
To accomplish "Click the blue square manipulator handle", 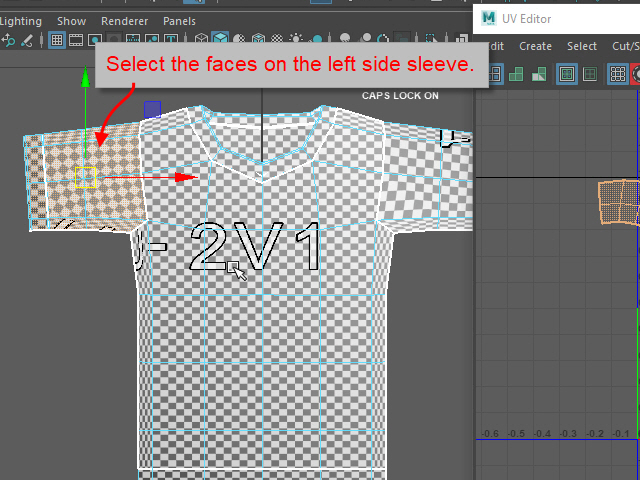I will tap(152, 108).
